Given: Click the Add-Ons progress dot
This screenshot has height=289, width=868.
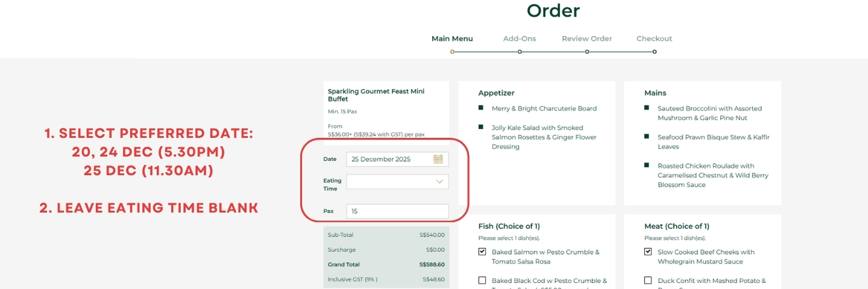Looking at the screenshot, I should [x=520, y=52].
